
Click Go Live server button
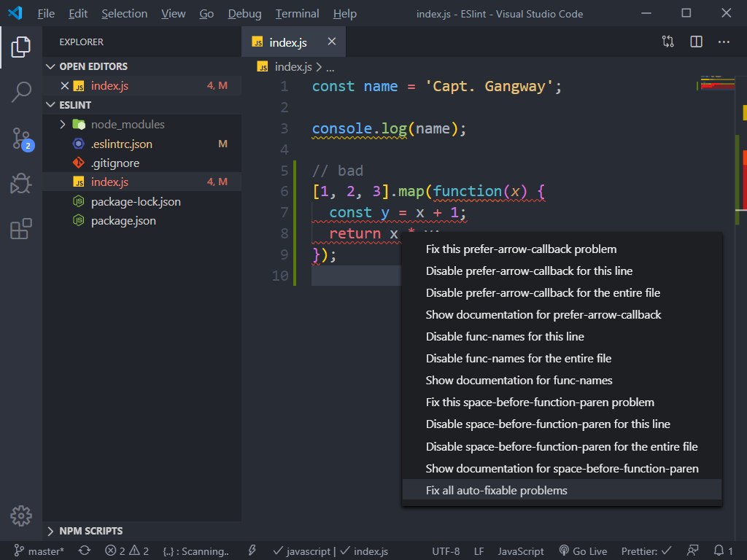coord(583,551)
